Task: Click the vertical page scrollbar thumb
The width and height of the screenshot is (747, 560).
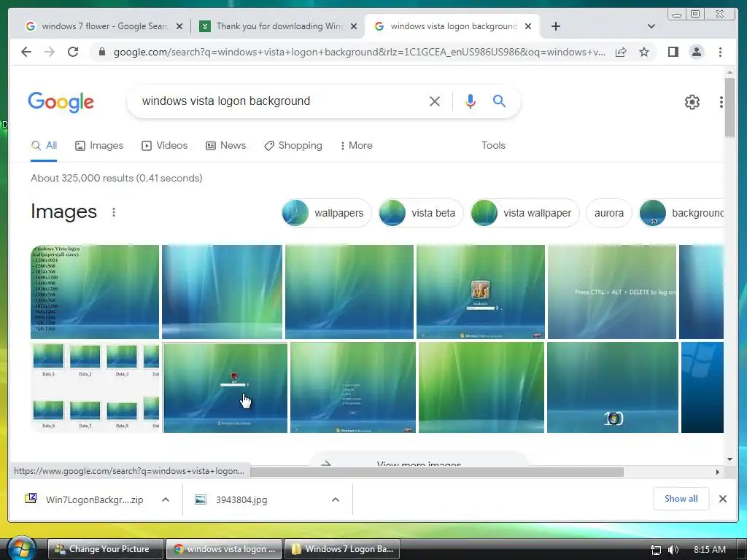Action: [x=729, y=107]
